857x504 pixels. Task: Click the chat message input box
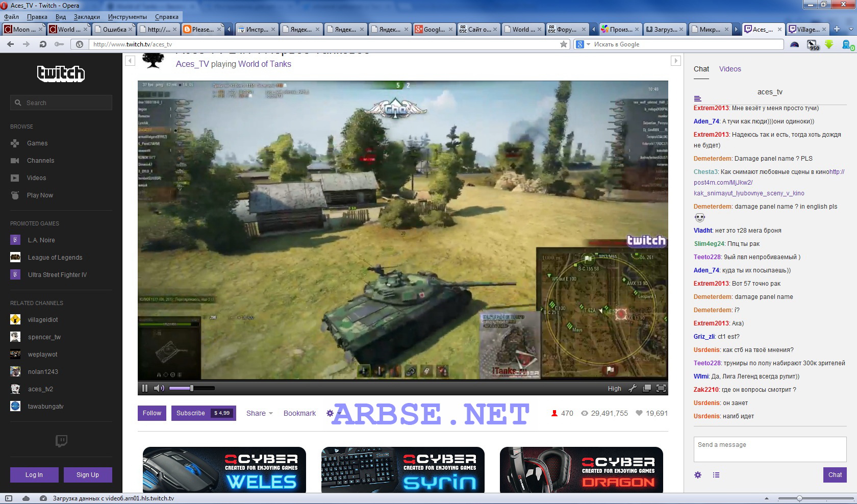pos(770,449)
